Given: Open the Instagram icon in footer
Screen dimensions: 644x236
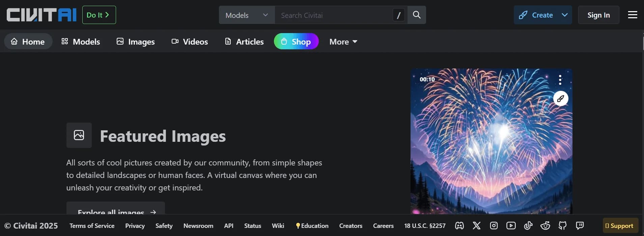Looking at the screenshot, I should coord(494,226).
